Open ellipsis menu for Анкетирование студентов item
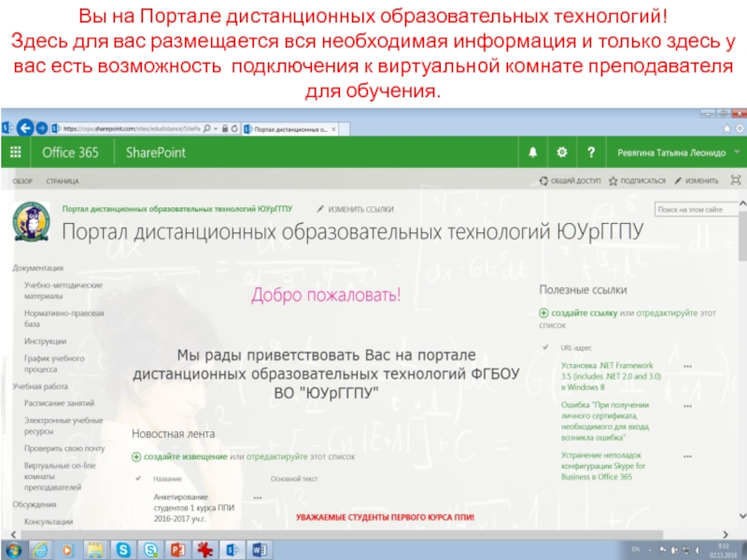This screenshot has width=747, height=560. (x=258, y=497)
